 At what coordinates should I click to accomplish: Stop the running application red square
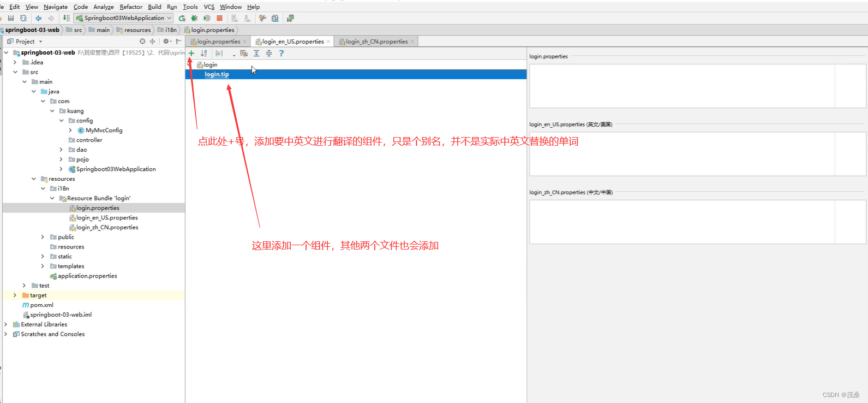[219, 18]
